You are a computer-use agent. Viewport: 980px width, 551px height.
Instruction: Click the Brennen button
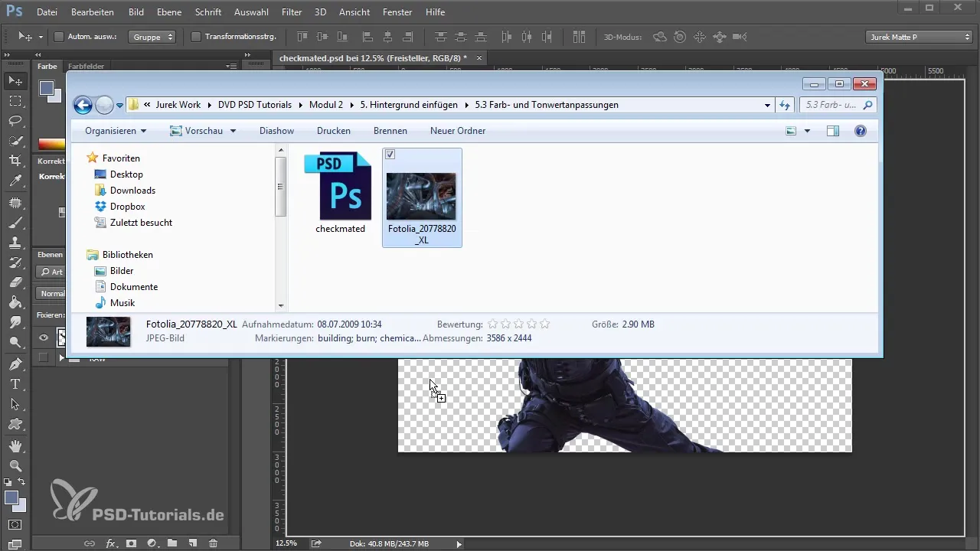390,131
